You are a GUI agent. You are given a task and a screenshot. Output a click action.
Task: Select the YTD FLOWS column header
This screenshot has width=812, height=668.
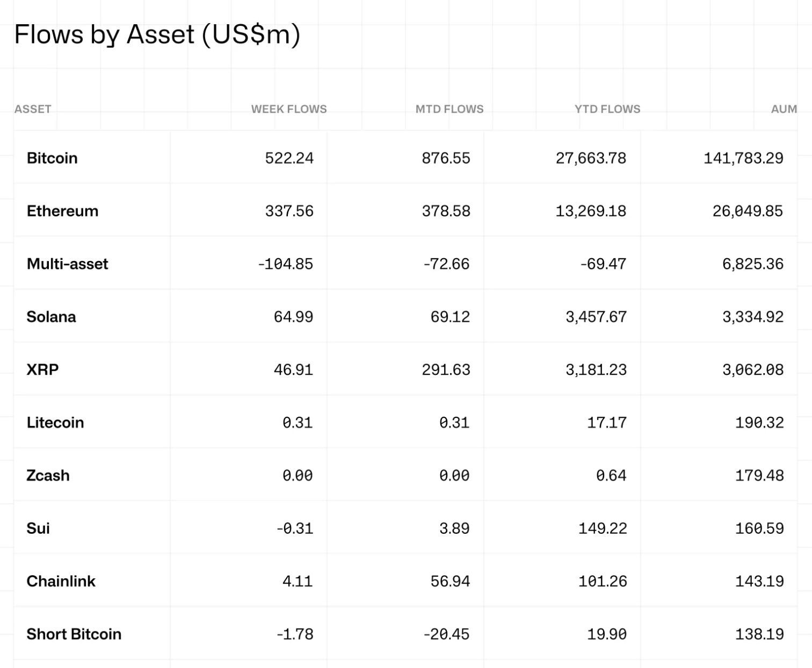(x=607, y=109)
